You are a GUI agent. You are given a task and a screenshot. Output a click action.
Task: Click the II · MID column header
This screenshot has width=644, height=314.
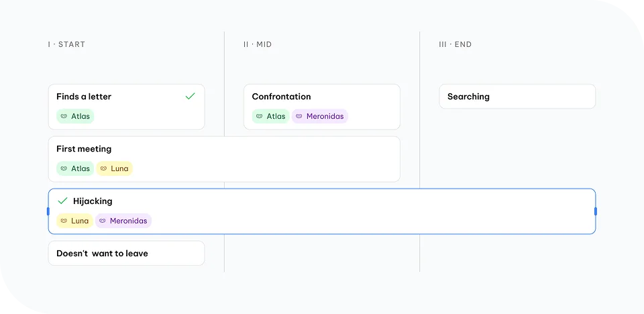coord(258,44)
